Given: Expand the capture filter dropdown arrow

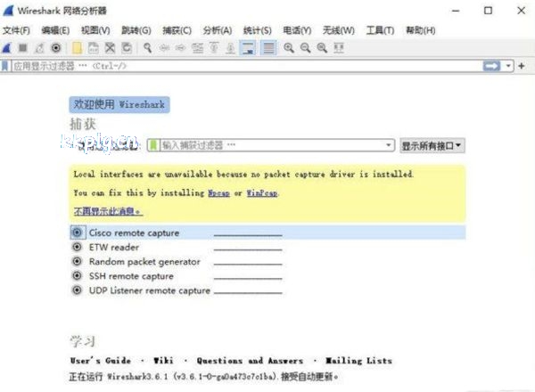Looking at the screenshot, I should coord(388,145).
